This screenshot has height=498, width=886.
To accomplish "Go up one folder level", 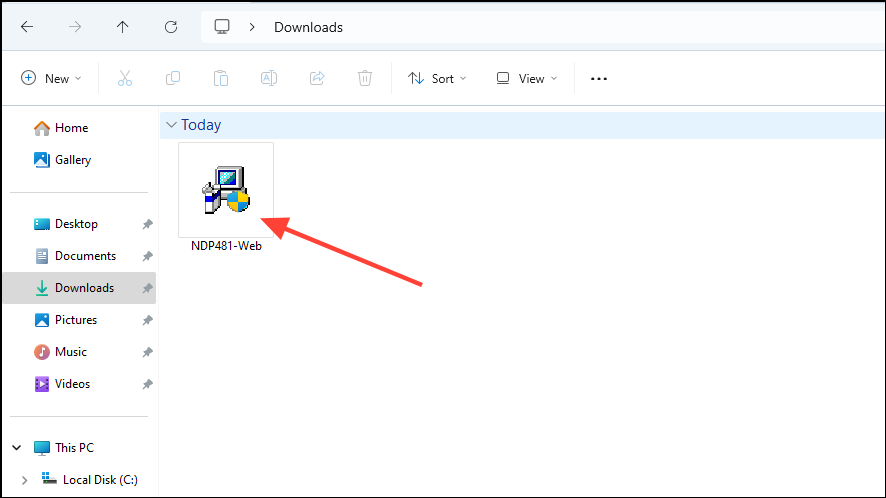I will pyautogui.click(x=123, y=27).
